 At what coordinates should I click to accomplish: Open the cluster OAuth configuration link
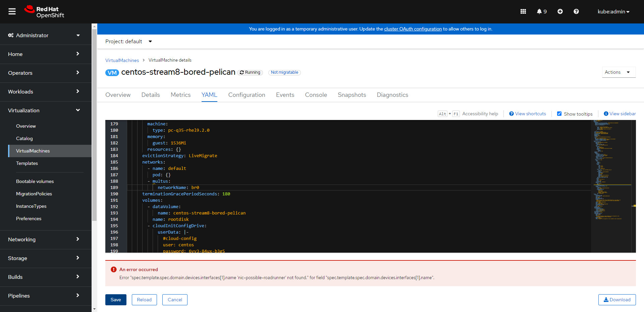[413, 29]
